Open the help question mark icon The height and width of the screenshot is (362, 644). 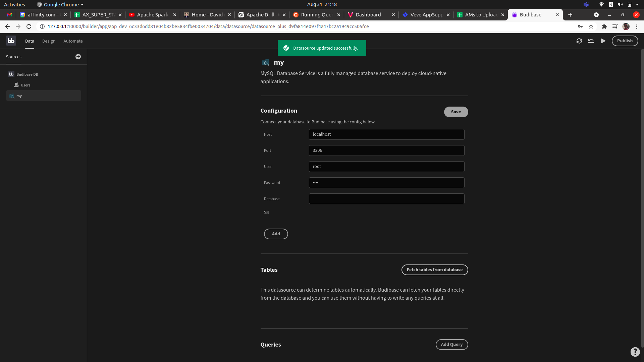click(x=635, y=352)
